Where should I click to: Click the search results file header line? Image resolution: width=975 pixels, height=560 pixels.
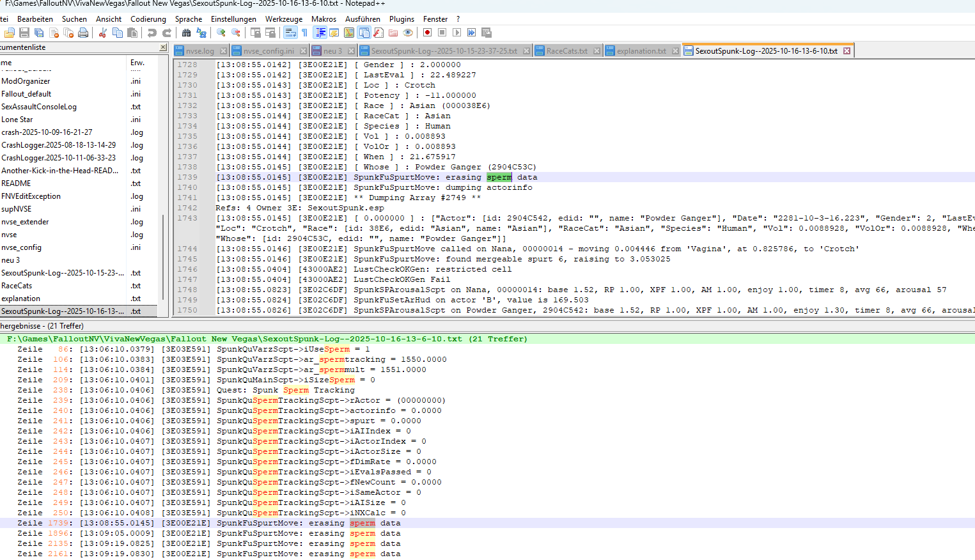pos(487,339)
